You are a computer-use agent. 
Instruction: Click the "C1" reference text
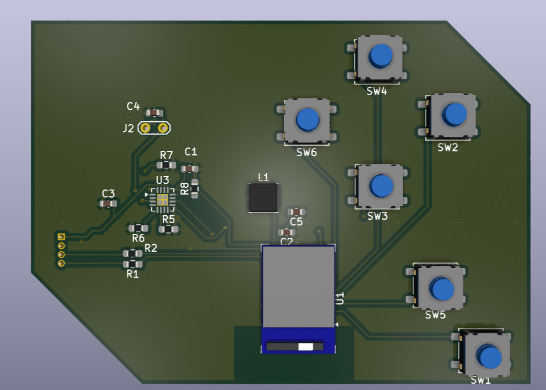[x=191, y=151]
